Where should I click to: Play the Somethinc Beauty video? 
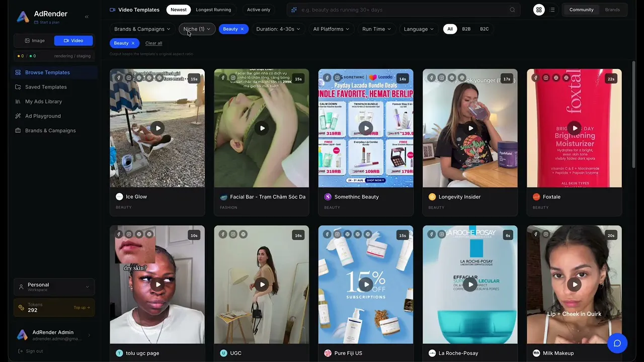pyautogui.click(x=366, y=128)
